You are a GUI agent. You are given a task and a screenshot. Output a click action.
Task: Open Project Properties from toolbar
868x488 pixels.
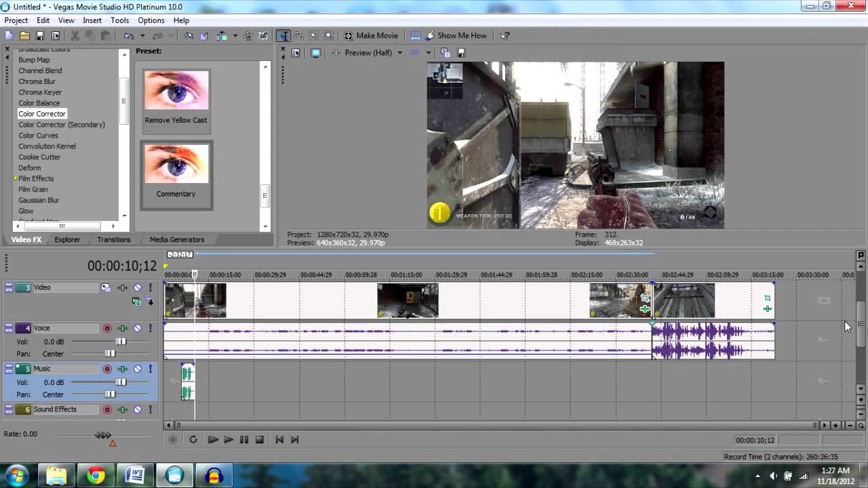pos(56,36)
